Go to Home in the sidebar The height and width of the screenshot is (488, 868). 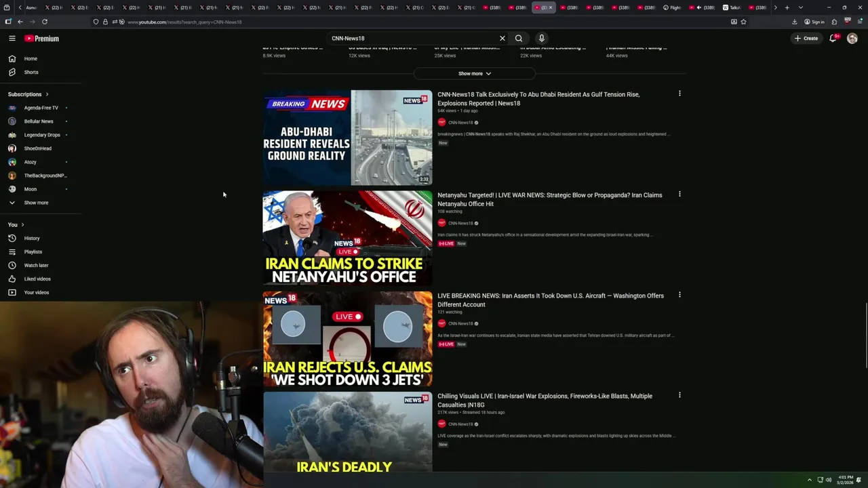point(31,59)
